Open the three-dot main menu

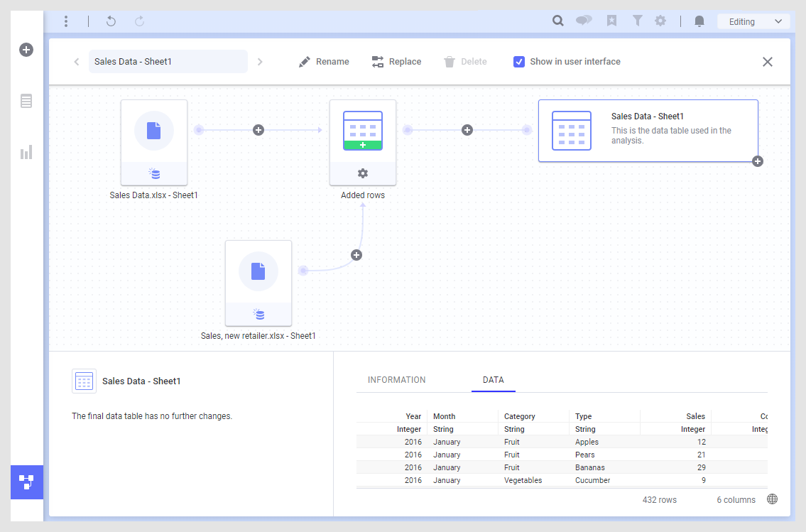pos(66,21)
